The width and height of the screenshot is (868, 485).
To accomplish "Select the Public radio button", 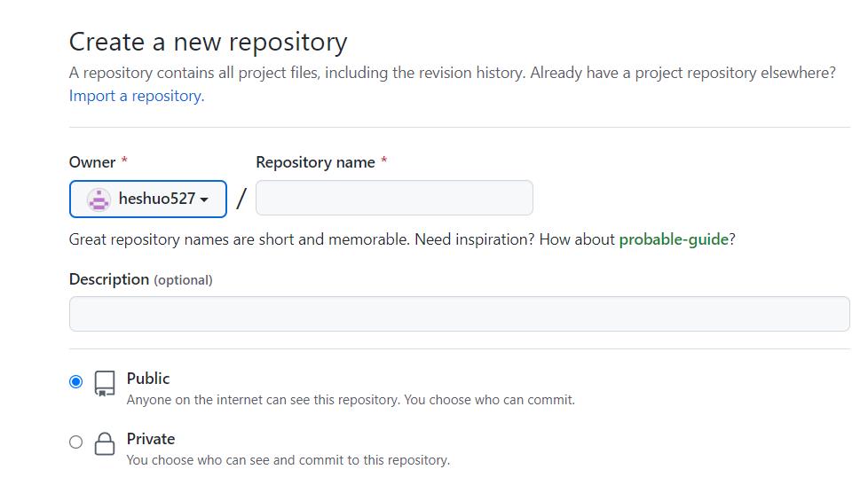I will pos(75,381).
